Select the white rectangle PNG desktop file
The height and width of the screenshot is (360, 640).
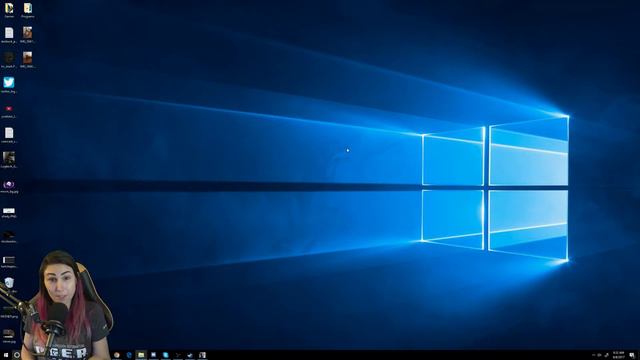pyautogui.click(x=9, y=212)
